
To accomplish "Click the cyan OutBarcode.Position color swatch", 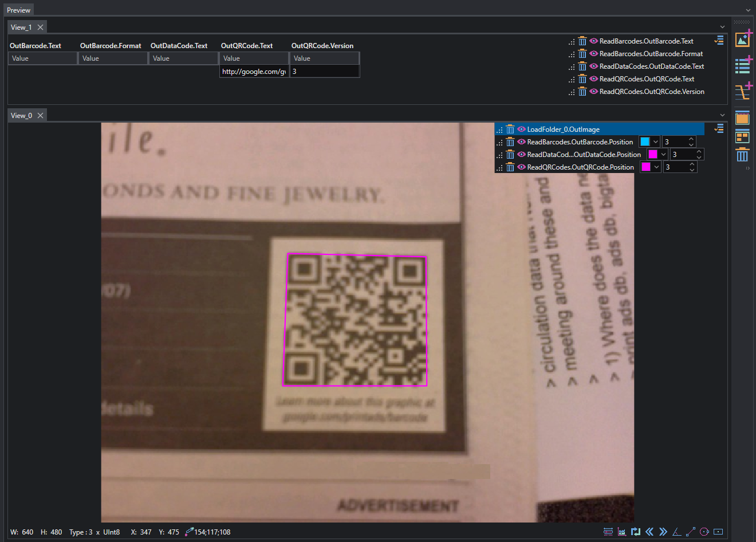I will 645,142.
